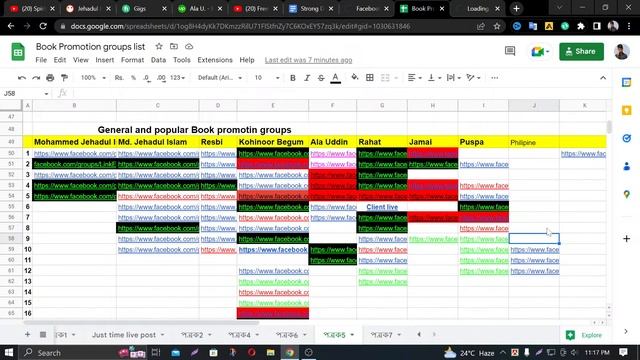Viewport: 640px width, 360px height.
Task: Click the Print icon
Action: point(50,78)
